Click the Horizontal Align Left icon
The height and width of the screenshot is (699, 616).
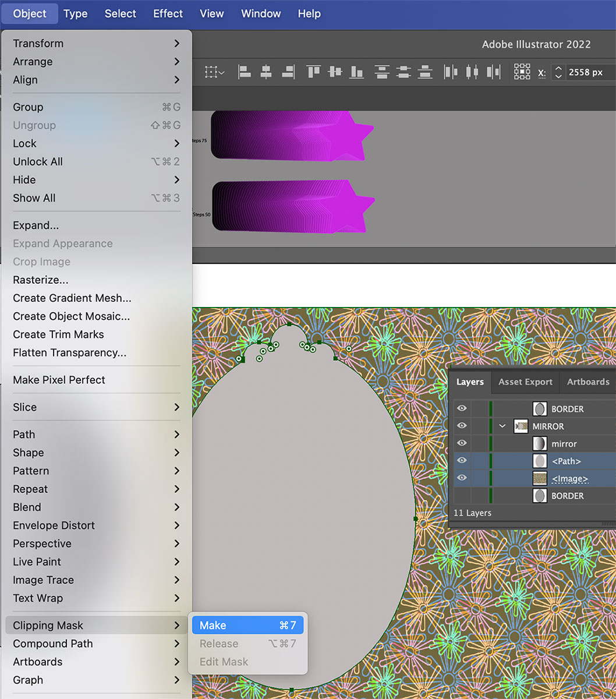pos(245,72)
